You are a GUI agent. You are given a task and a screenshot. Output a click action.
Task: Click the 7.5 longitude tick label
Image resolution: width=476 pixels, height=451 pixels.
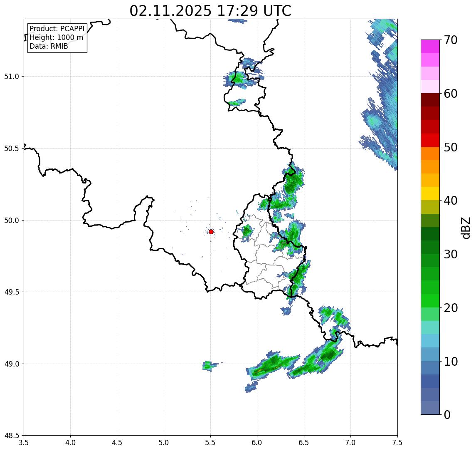(397, 442)
